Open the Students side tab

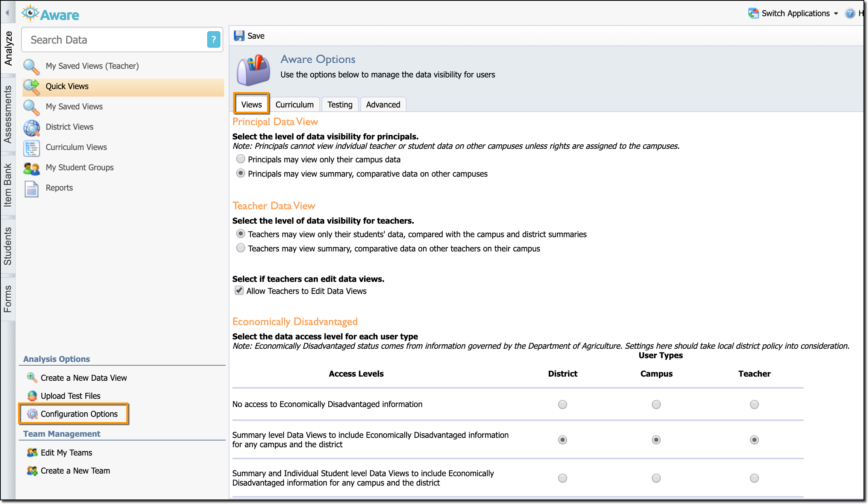pyautogui.click(x=8, y=246)
